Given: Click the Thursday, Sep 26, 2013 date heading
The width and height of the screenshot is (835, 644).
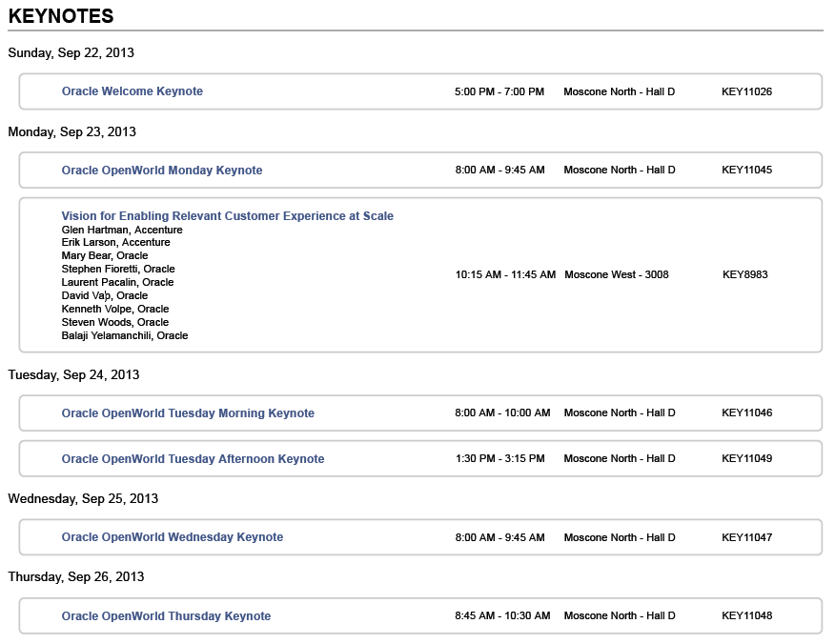Looking at the screenshot, I should tap(75, 577).
